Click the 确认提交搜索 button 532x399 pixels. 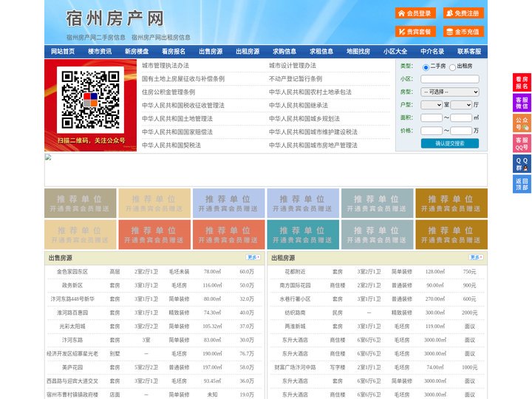pyautogui.click(x=450, y=143)
